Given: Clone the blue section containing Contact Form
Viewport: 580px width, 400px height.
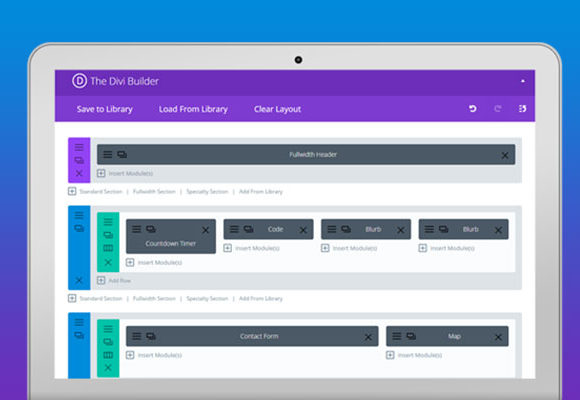Looking at the screenshot, I should [x=79, y=335].
